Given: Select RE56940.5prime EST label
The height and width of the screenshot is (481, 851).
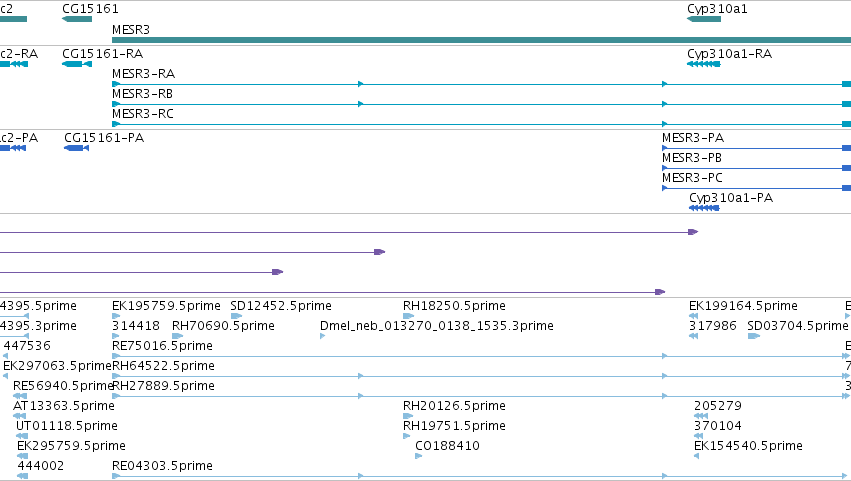Looking at the screenshot, I should 63,387.
